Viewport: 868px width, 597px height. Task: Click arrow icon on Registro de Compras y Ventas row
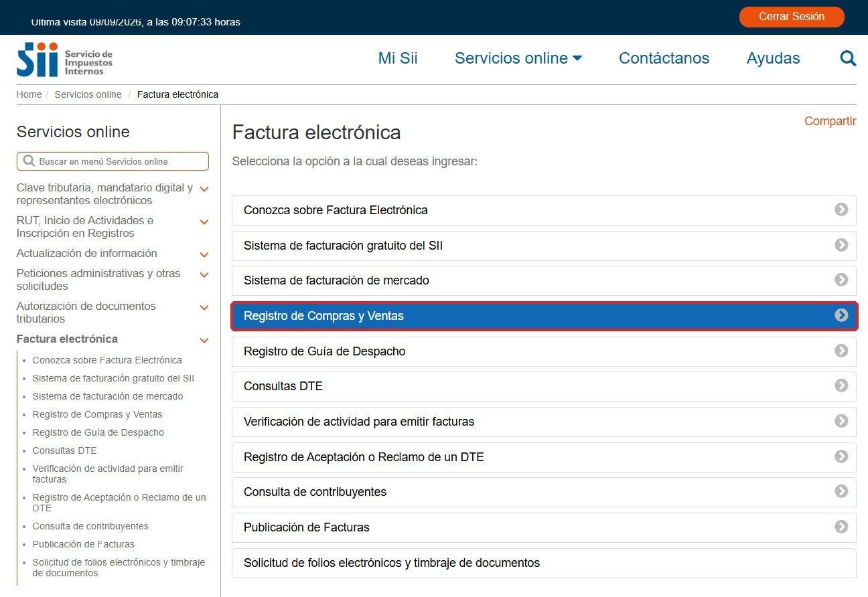click(841, 315)
